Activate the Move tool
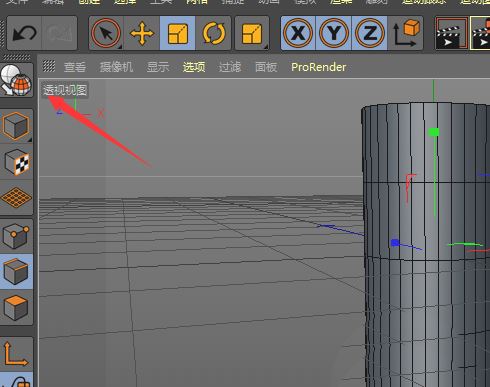490x387 pixels. 142,33
